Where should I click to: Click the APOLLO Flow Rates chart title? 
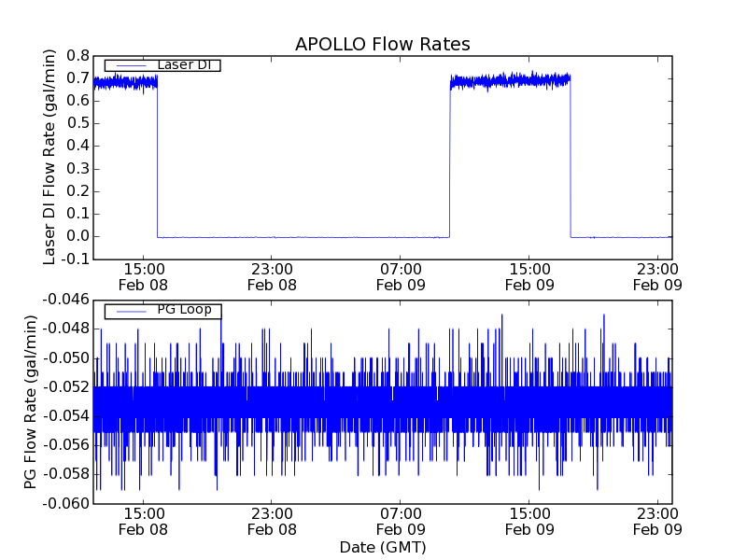[x=382, y=44]
